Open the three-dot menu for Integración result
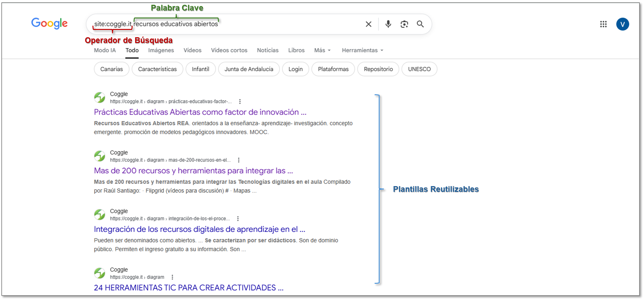Screen dimensions: 644x300 pyautogui.click(x=238, y=219)
